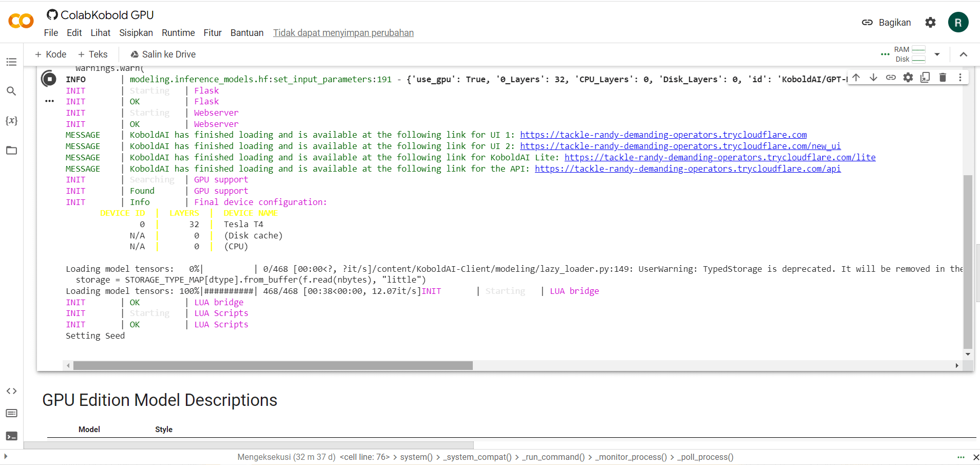Close the bottom status bar
The height and width of the screenshot is (465, 980).
[x=976, y=457]
